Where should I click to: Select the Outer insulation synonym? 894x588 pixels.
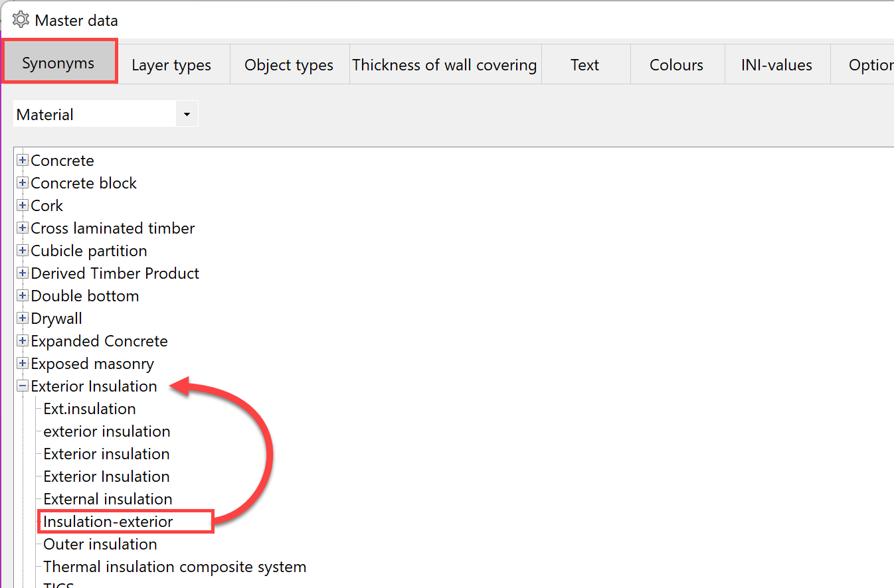point(100,544)
